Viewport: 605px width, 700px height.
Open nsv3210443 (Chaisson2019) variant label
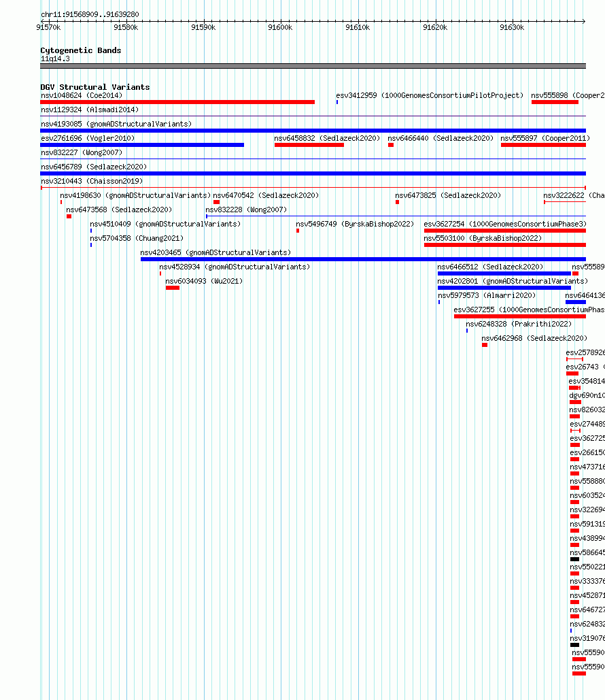click(92, 181)
